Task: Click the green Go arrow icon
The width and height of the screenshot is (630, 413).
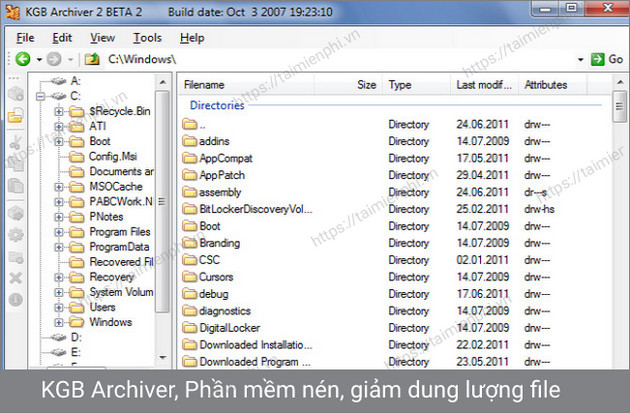Action: 597,59
